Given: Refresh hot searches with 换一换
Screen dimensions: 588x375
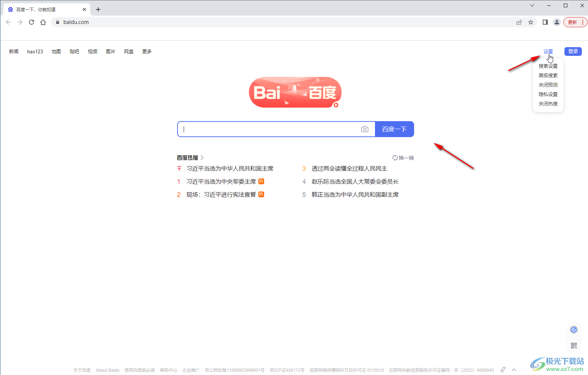Looking at the screenshot, I should pos(403,158).
